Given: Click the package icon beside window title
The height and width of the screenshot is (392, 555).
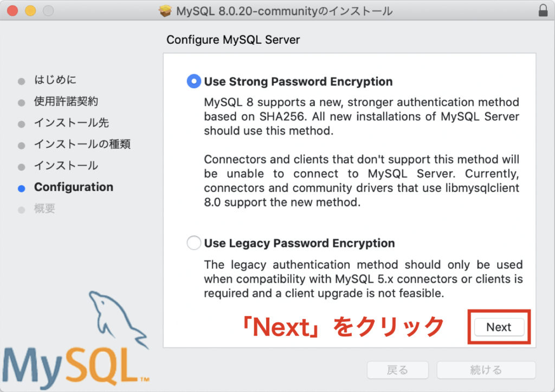Looking at the screenshot, I should 165,11.
